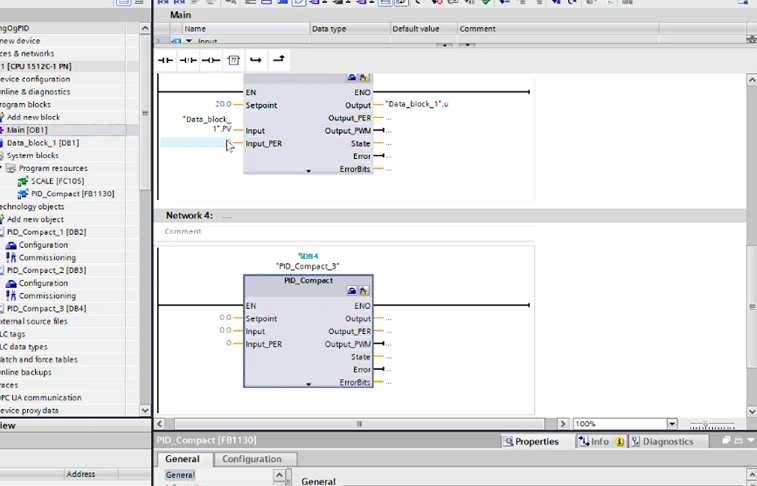
Task: Select "PID_Compact_3" instance label above block
Action: tap(308, 266)
